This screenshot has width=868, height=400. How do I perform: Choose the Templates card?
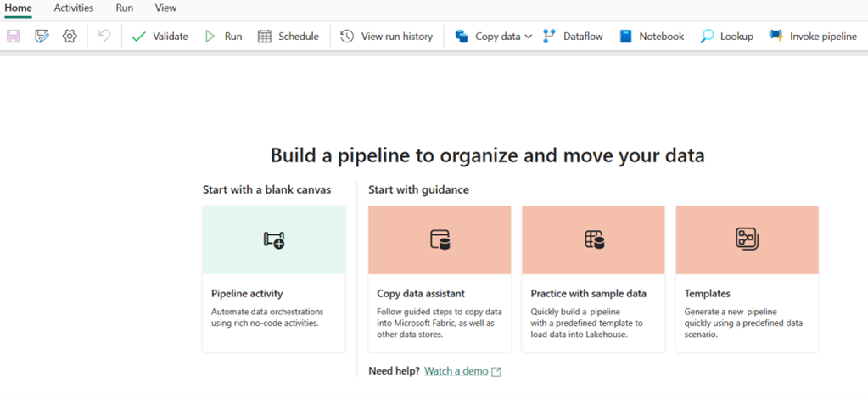click(x=747, y=278)
